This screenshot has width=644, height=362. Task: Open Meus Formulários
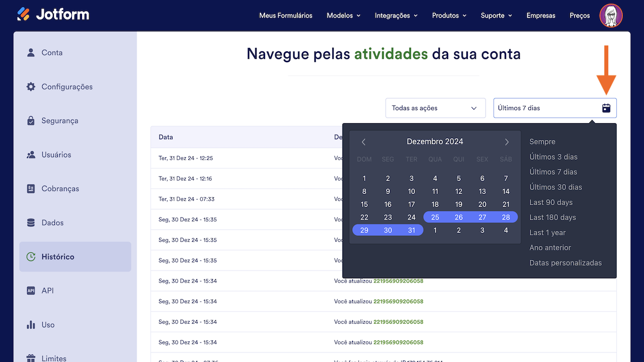tap(286, 16)
